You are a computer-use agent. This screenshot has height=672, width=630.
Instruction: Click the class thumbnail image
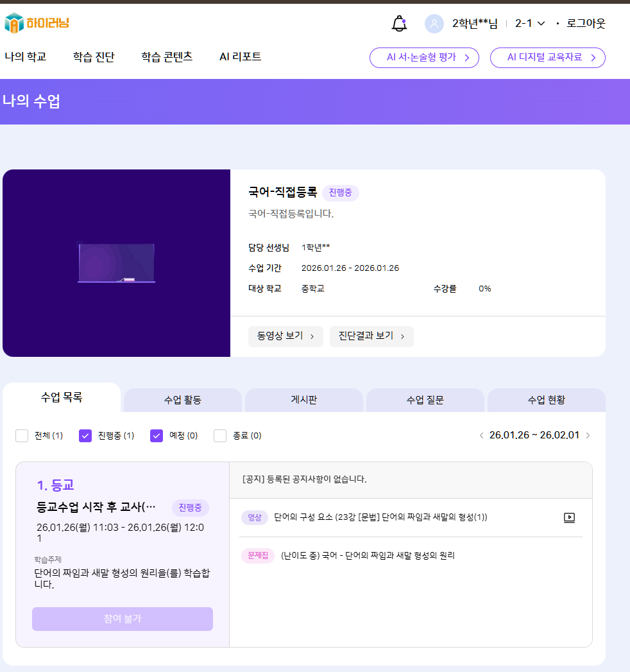click(x=116, y=263)
